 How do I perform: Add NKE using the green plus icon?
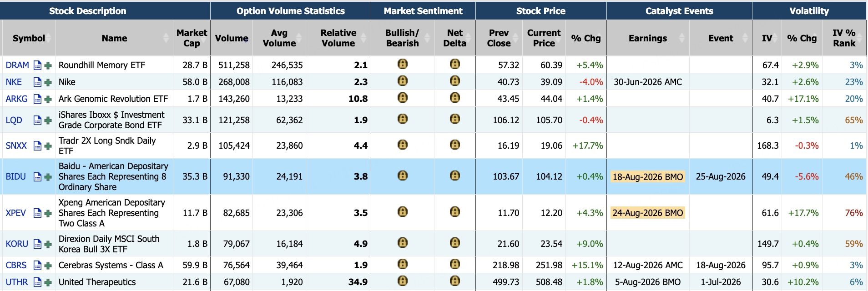coord(48,82)
